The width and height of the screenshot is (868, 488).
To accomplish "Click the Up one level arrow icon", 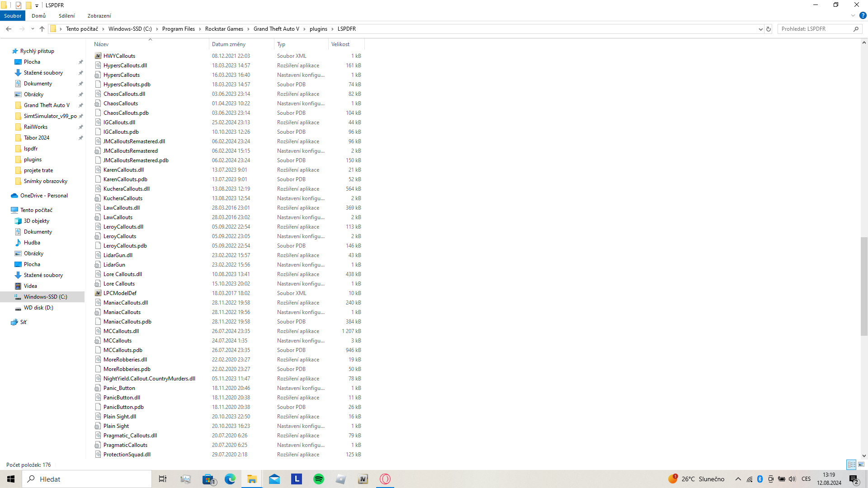I will (x=42, y=29).
